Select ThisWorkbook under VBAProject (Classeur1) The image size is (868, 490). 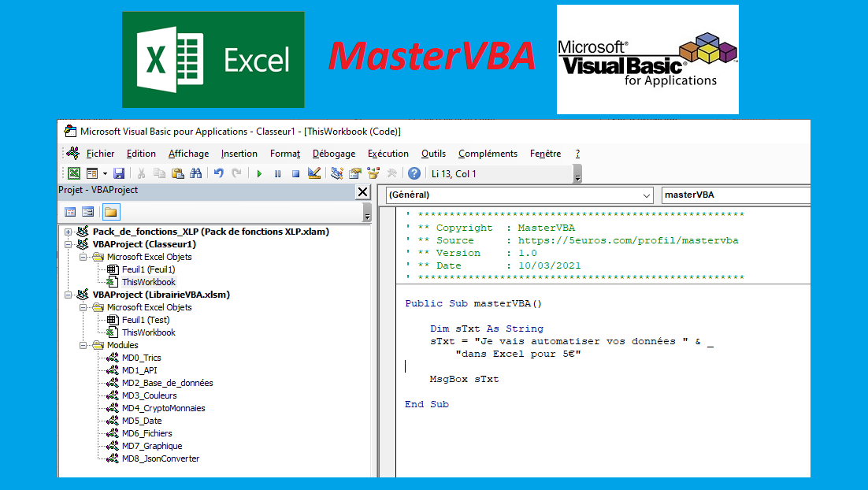pos(148,282)
